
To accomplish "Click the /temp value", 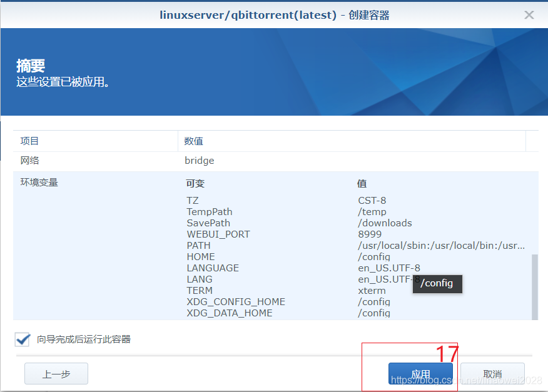I will [372, 212].
